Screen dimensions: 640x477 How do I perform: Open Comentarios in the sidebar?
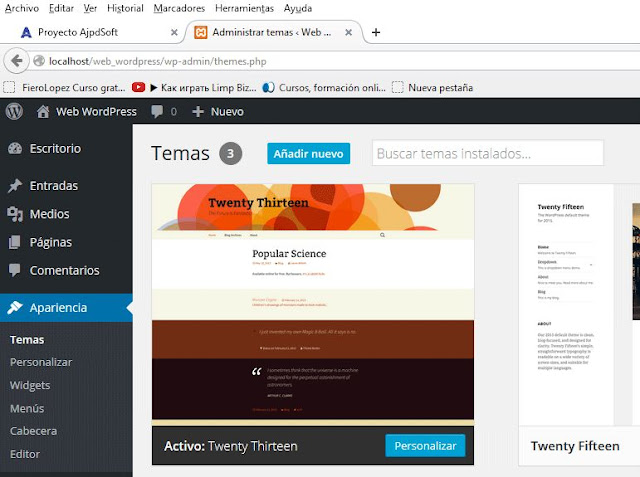click(66, 270)
